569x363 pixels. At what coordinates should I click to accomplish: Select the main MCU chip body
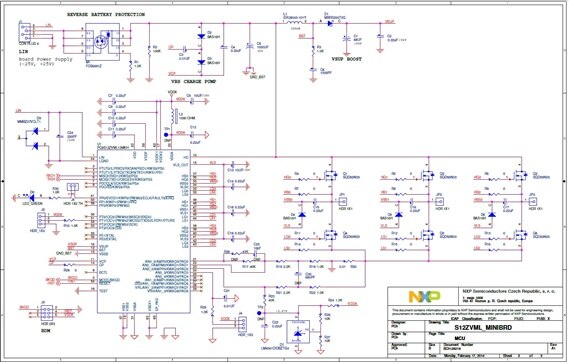click(143, 231)
